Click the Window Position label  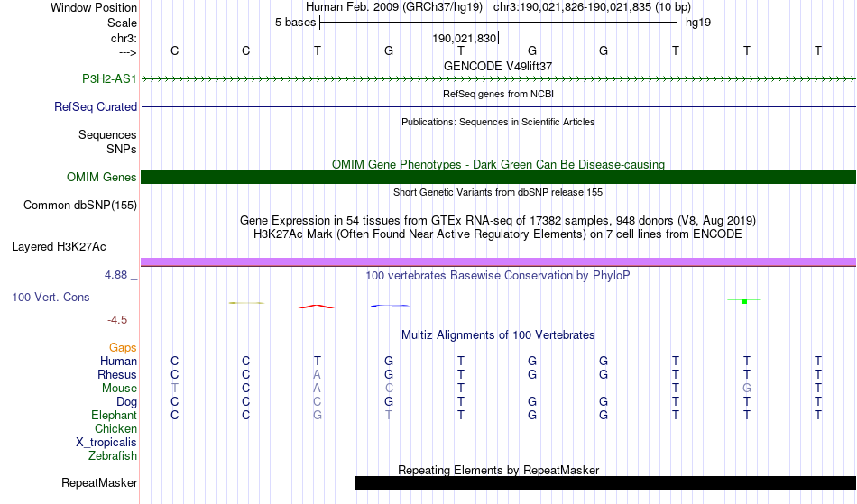pyautogui.click(x=94, y=7)
